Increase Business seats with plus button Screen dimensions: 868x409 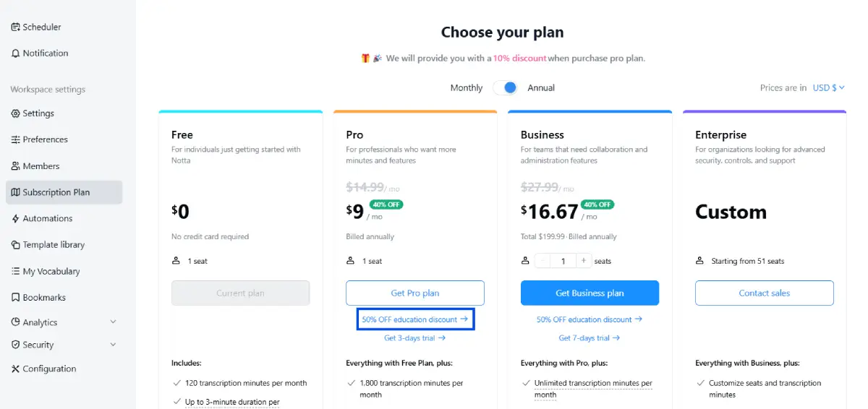coord(584,261)
